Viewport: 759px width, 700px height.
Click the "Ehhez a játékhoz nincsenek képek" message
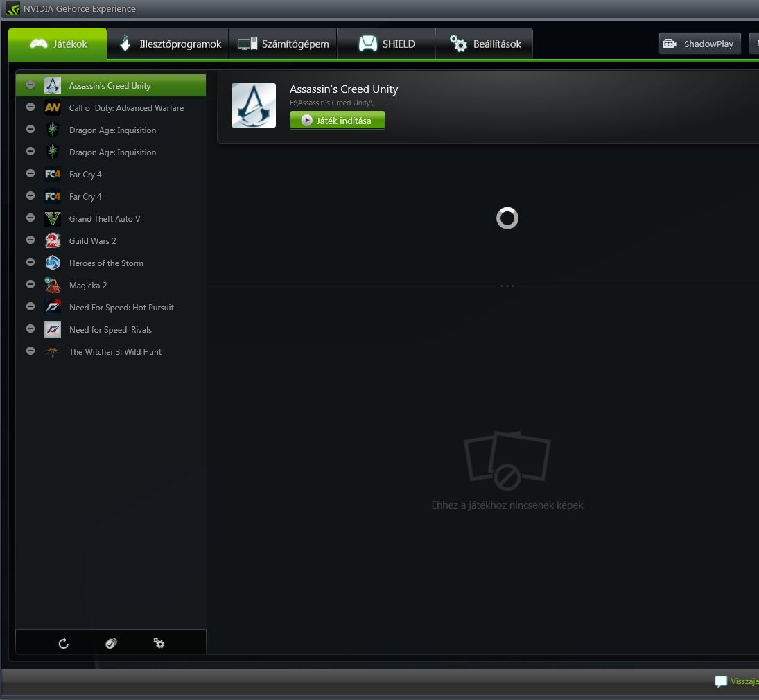(x=507, y=505)
